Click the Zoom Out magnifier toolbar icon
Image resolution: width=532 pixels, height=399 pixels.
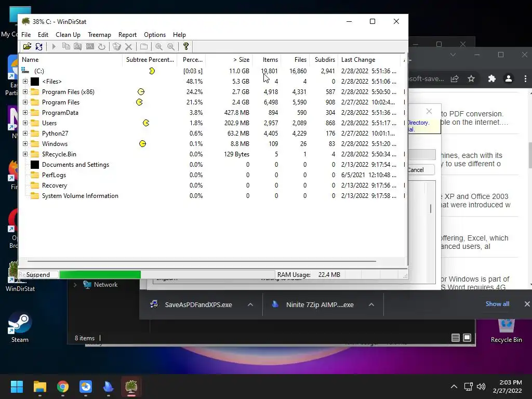point(171,46)
